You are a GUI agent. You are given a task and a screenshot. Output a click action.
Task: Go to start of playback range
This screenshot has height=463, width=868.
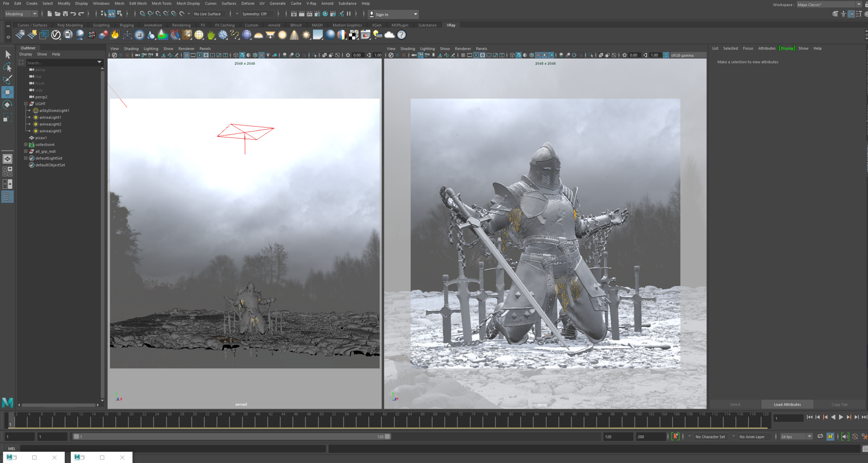(810, 417)
